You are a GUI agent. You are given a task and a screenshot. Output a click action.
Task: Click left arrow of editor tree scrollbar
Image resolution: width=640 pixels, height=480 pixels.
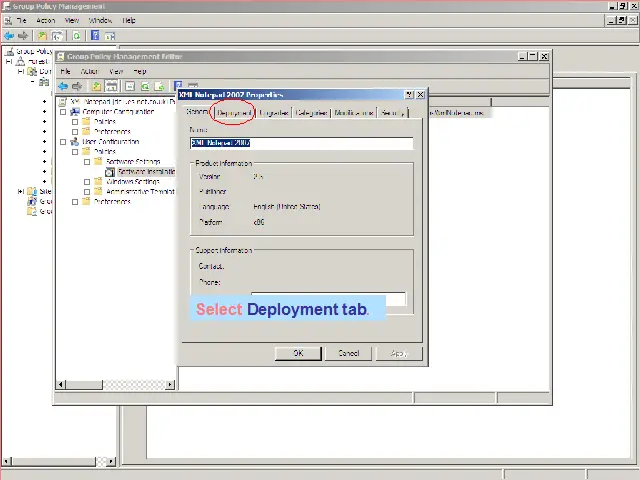coord(61,384)
